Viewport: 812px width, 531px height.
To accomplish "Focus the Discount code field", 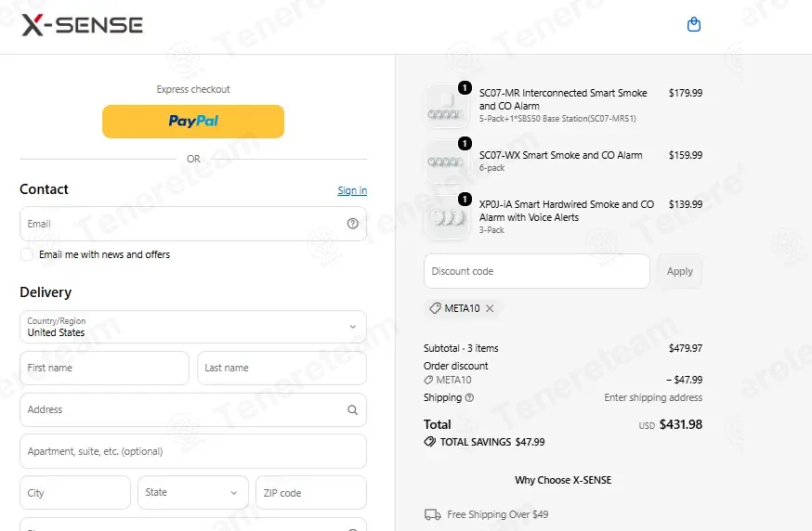I will click(x=536, y=271).
